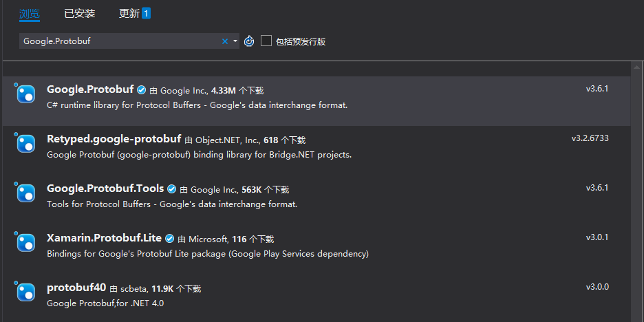The image size is (644, 322).
Task: Open the Google.Protobuf package title
Action: coord(90,89)
